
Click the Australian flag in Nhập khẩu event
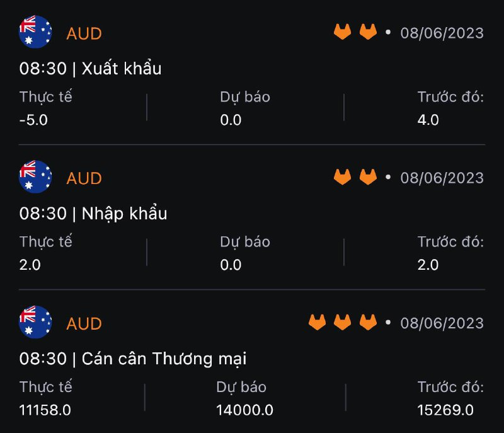35,177
